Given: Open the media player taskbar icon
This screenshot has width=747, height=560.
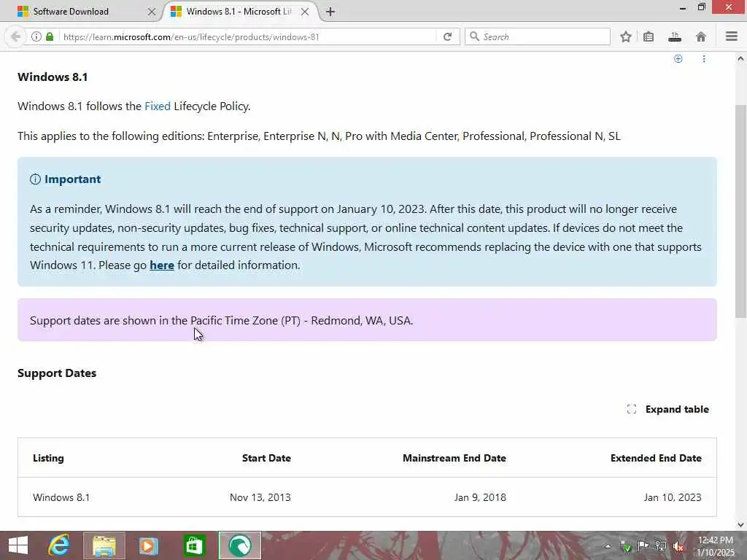Looking at the screenshot, I should click(148, 545).
